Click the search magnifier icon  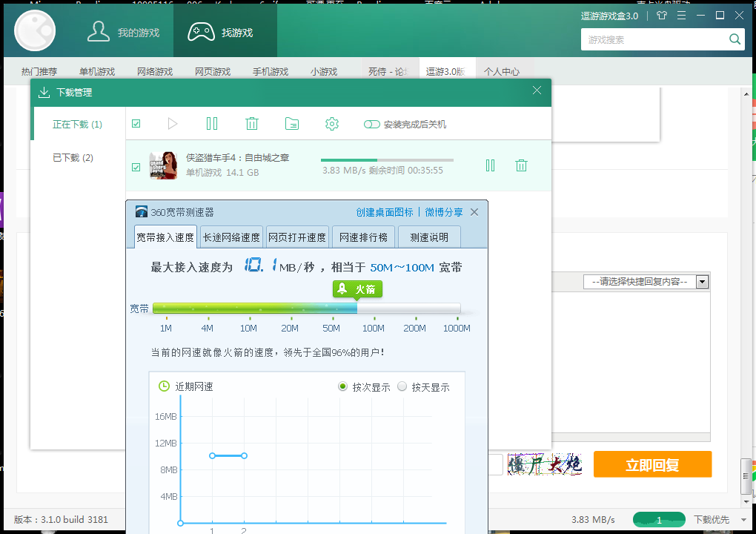click(x=735, y=39)
